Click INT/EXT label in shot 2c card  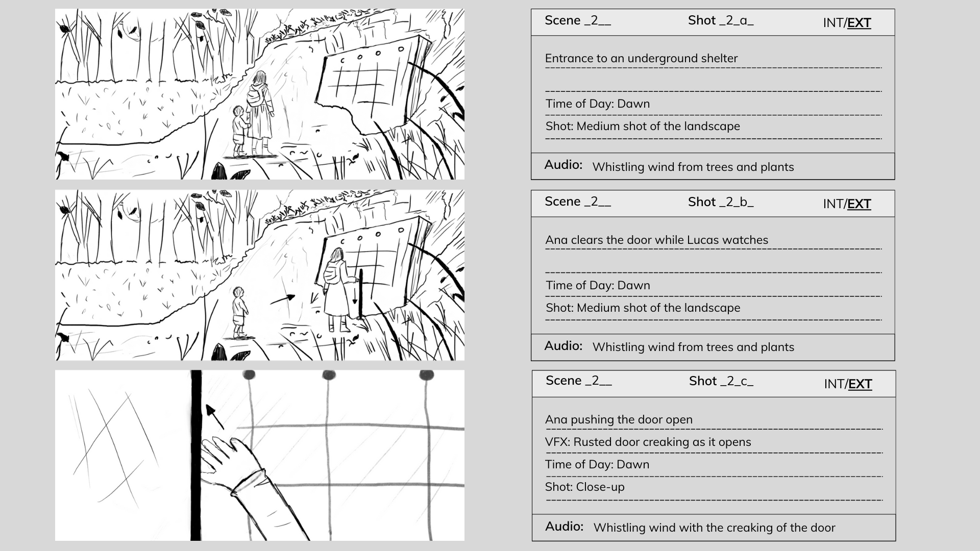pos(848,384)
